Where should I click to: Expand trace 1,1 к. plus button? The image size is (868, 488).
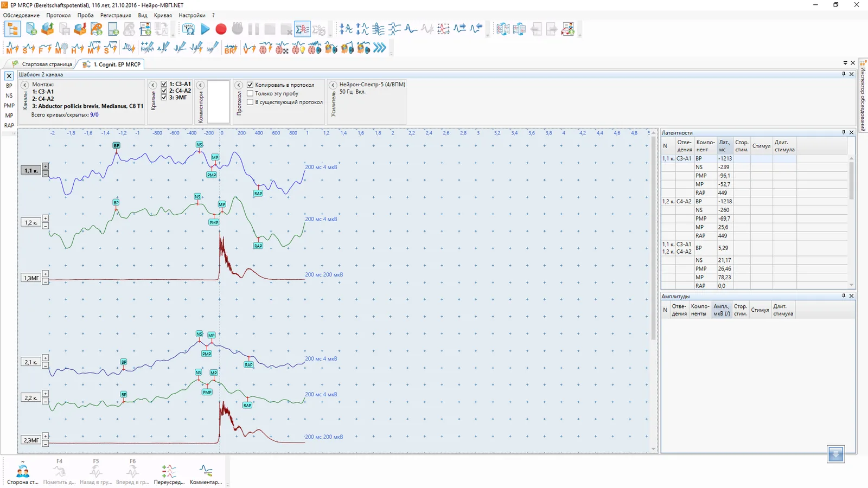click(x=46, y=166)
